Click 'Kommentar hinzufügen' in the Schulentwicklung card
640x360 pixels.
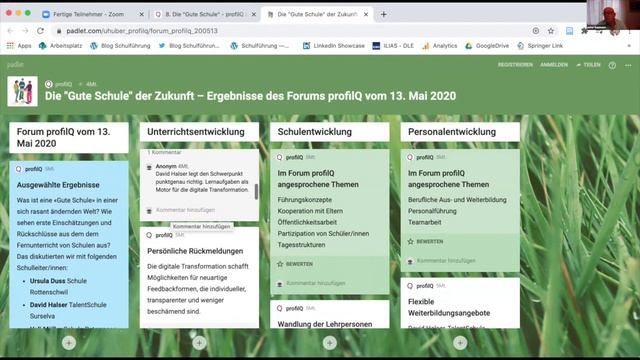(x=316, y=283)
